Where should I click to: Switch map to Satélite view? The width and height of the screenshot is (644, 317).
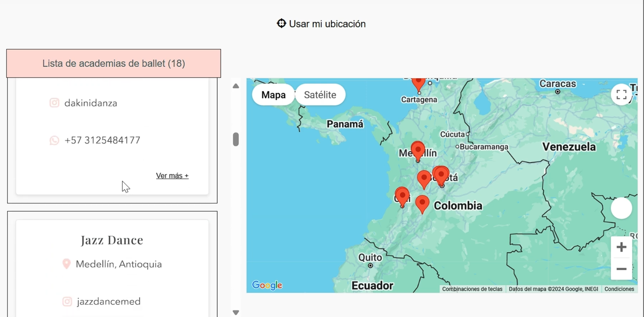tap(320, 95)
